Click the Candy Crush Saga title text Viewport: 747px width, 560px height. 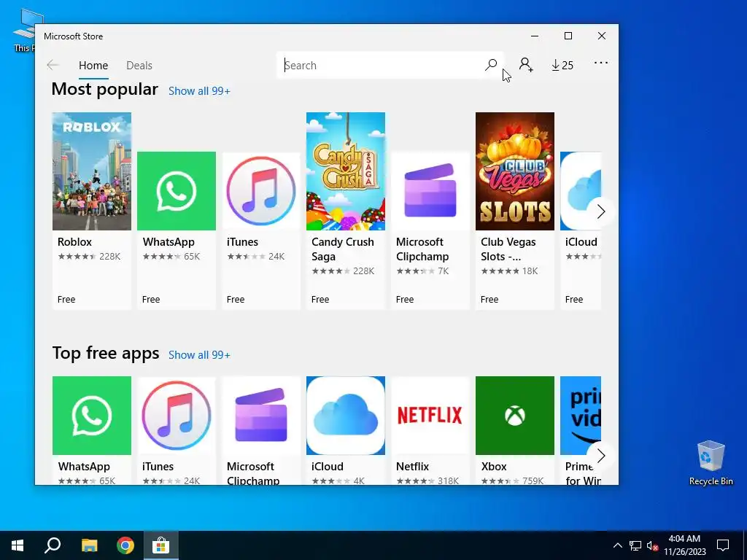[x=343, y=249]
